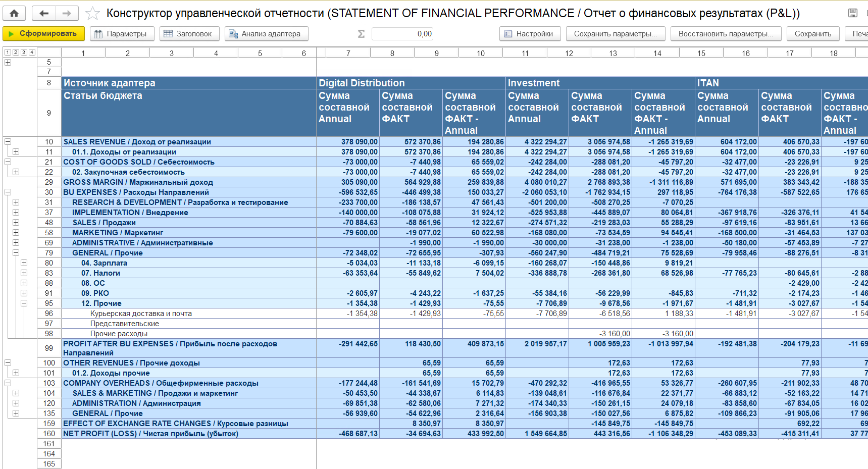Go to the Home page icon

14,14
